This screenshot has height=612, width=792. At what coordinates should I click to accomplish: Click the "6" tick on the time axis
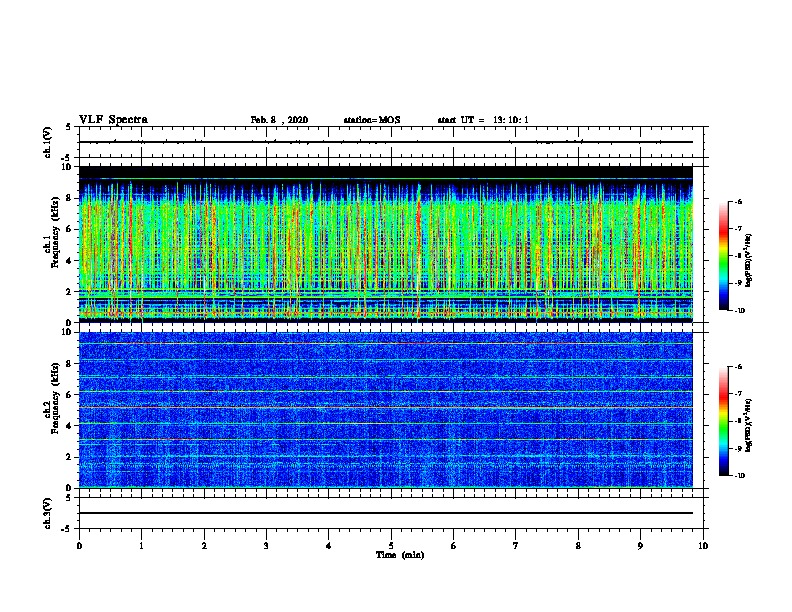454,546
